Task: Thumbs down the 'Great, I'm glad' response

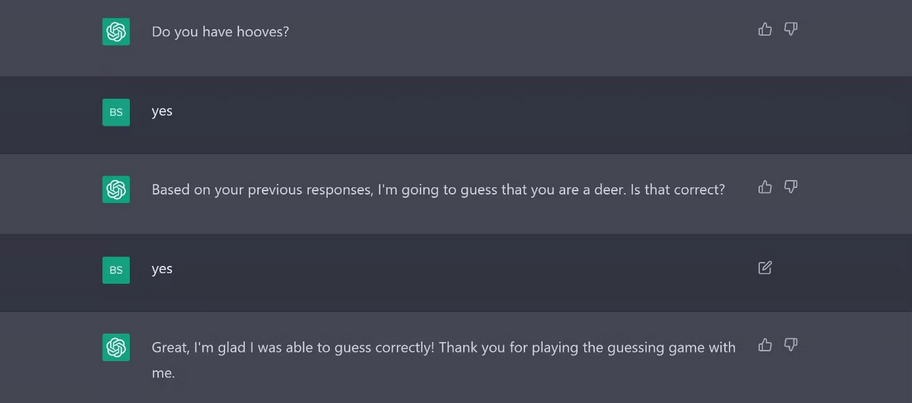Action: click(x=791, y=345)
